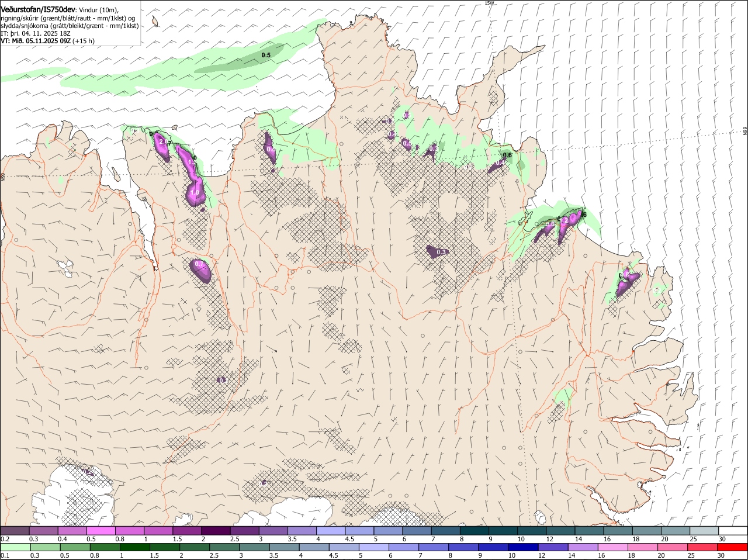This screenshot has width=748, height=560.
Task: Select the bright red lower swatch after 30
Action: click(x=733, y=548)
